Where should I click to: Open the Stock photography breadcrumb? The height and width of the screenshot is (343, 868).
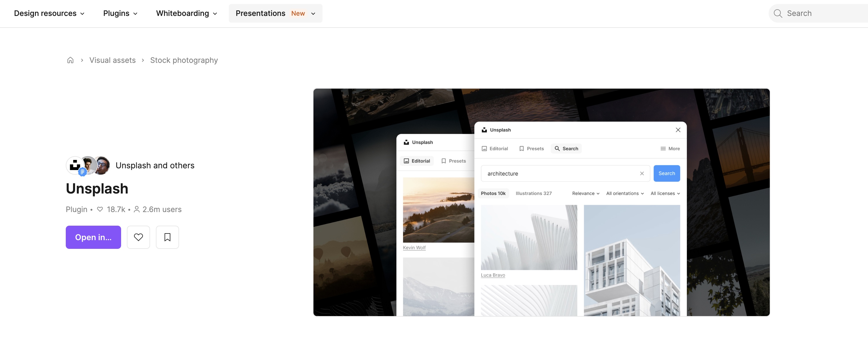pyautogui.click(x=184, y=60)
